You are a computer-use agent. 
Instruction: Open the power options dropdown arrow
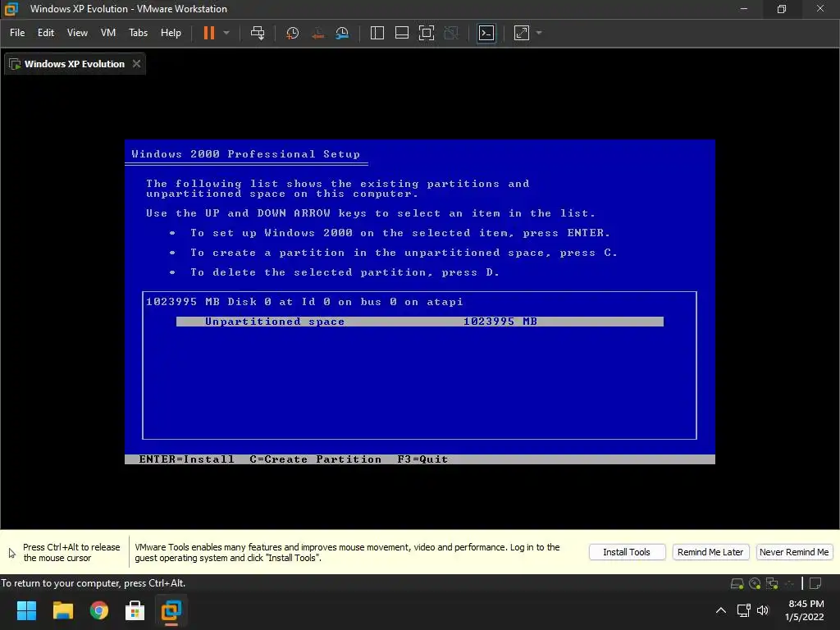coord(226,33)
